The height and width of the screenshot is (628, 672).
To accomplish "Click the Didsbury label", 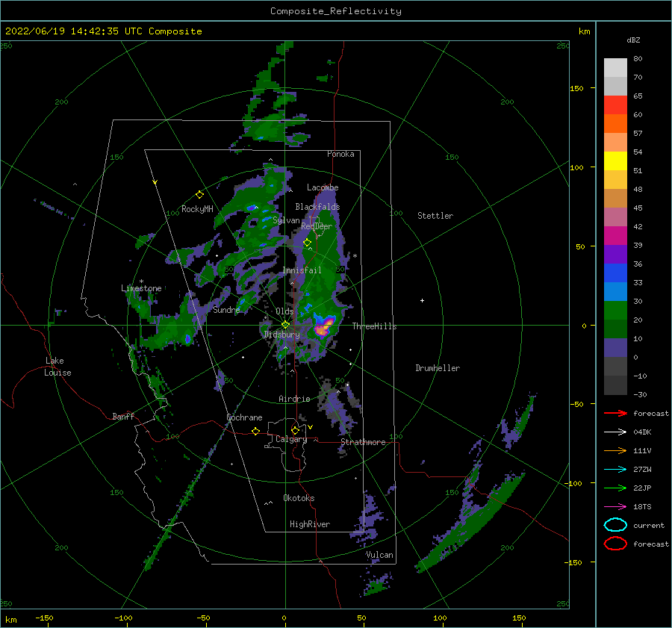I will point(281,335).
